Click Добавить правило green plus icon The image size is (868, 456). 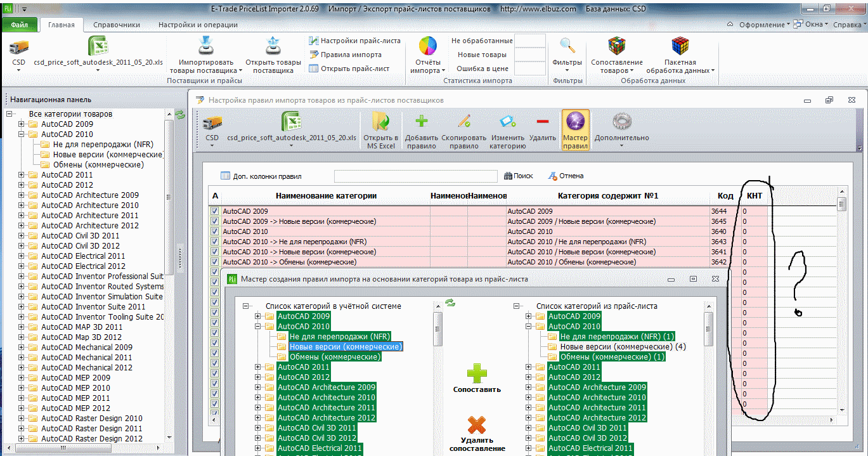pyautogui.click(x=421, y=122)
